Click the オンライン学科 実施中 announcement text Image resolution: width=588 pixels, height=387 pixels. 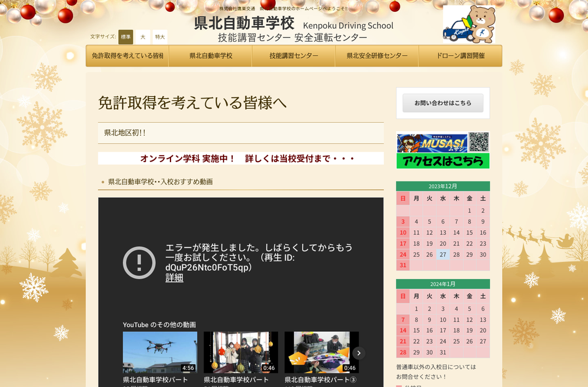click(x=248, y=159)
